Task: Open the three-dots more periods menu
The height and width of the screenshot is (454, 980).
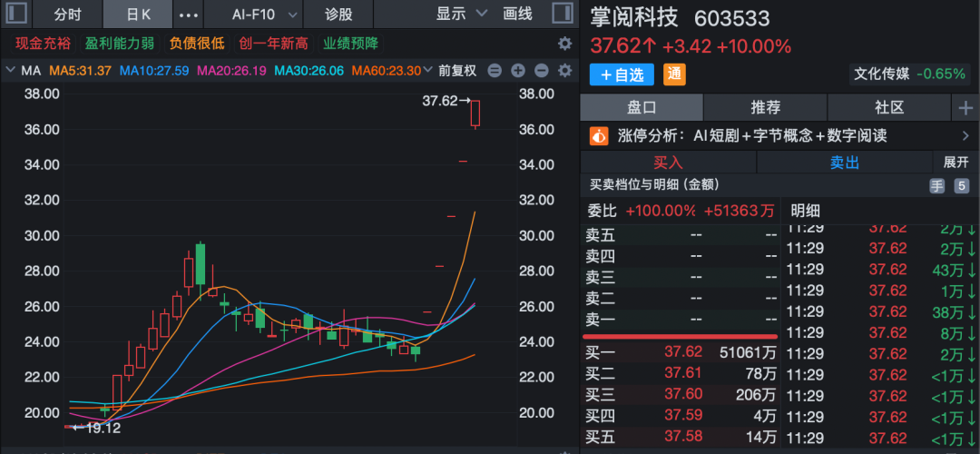Action: [188, 15]
